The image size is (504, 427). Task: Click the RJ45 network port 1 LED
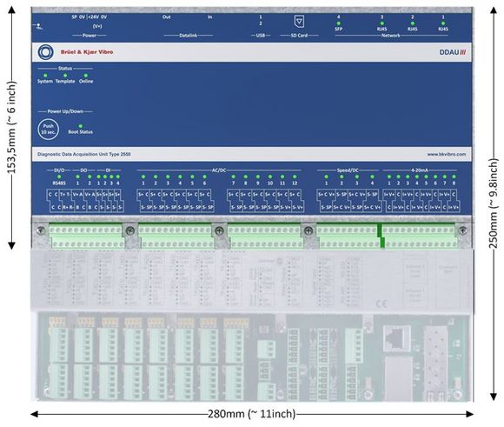click(x=443, y=23)
